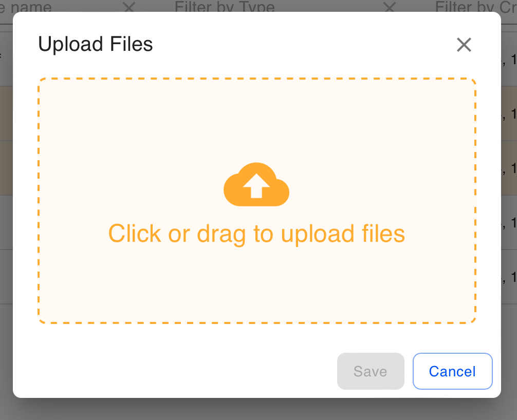The image size is (517, 420).
Task: Click the white up arrow inside the cloud
Action: click(256, 186)
